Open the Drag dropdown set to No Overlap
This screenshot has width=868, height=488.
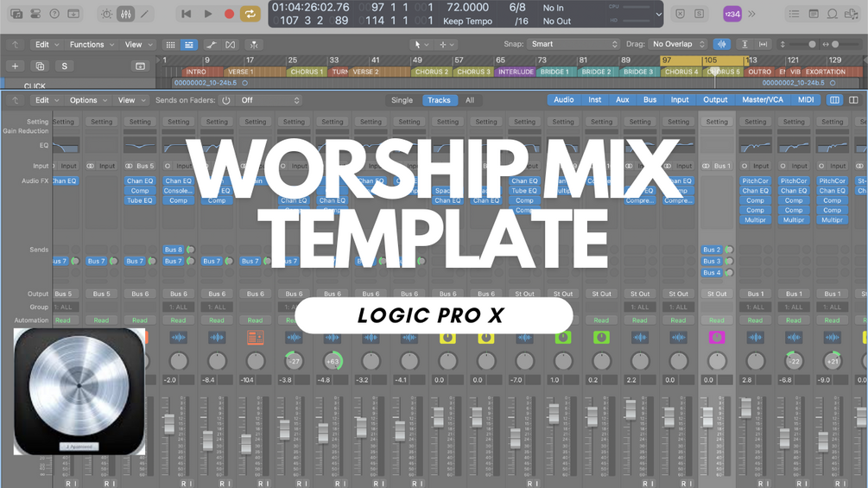tap(678, 44)
